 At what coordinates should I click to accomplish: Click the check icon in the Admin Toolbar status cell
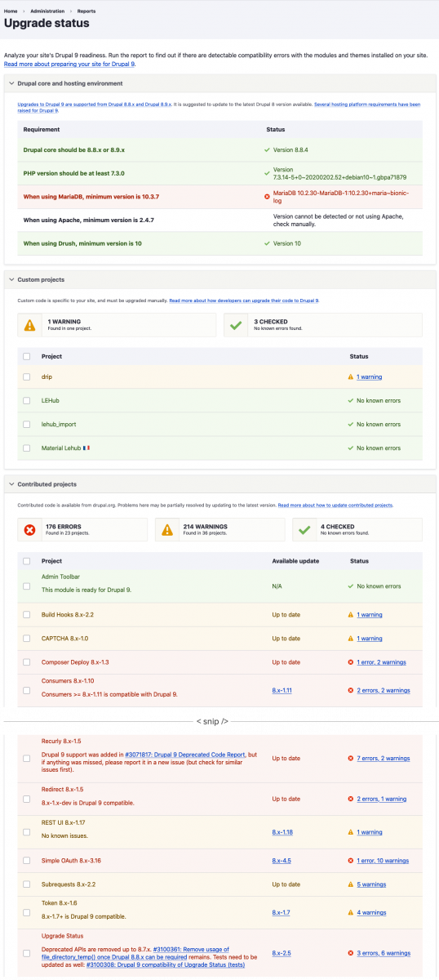(351, 586)
